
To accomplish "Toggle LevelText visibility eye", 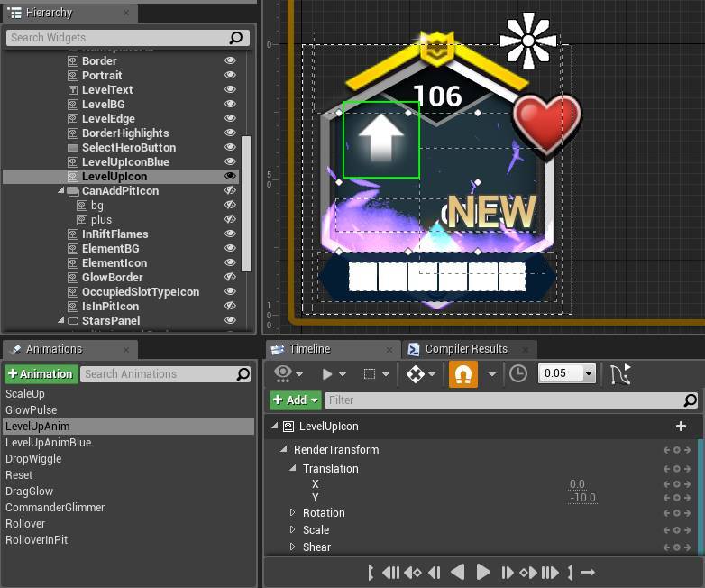I will [230, 89].
